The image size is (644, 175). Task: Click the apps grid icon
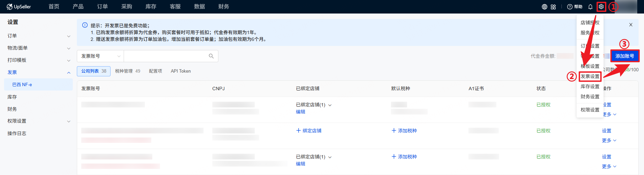click(553, 7)
